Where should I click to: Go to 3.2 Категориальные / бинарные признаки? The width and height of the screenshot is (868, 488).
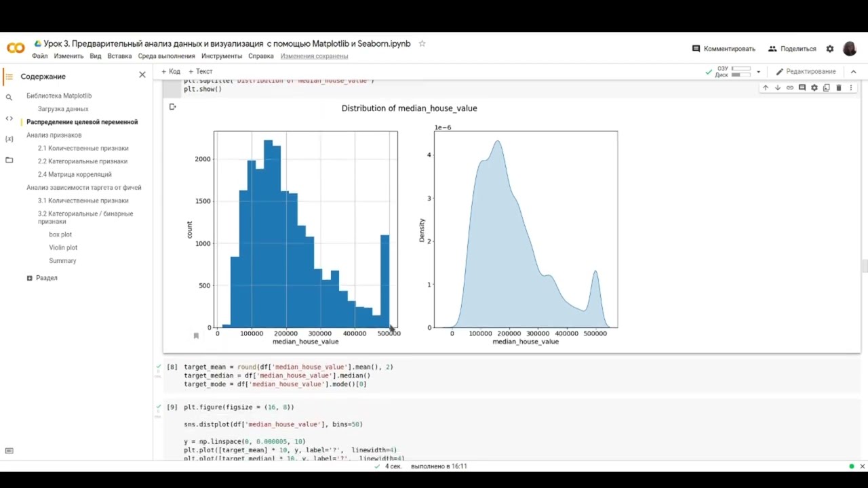click(x=85, y=218)
